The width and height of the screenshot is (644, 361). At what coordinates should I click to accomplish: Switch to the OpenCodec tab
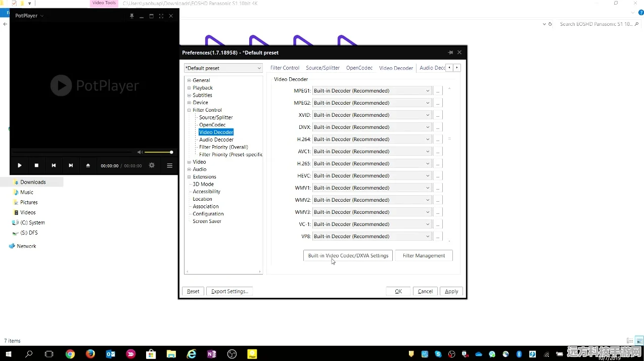[359, 68]
